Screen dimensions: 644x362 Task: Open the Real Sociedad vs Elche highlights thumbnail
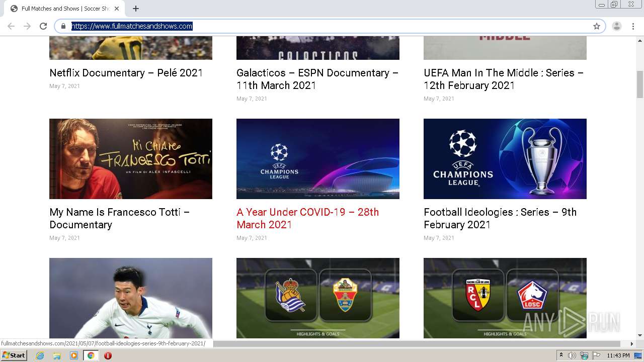(x=318, y=298)
